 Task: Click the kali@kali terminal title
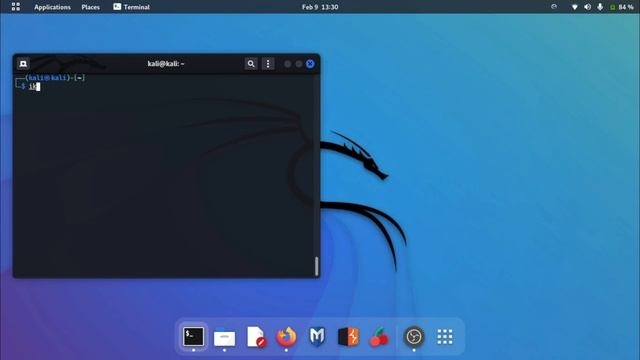[x=166, y=64]
